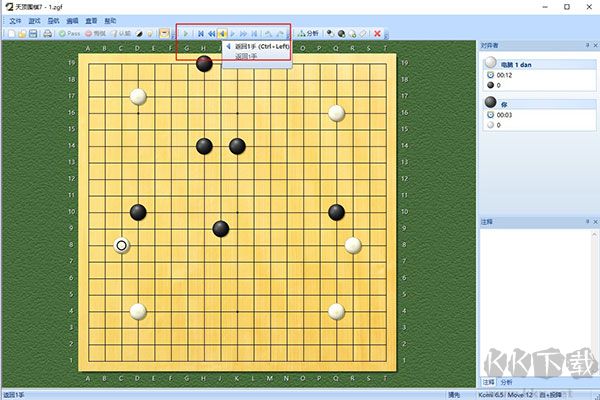Viewport: 600px width, 400px height.
Task: Toggle the highlighted orange toolbar icon
Action: pyautogui.click(x=164, y=34)
